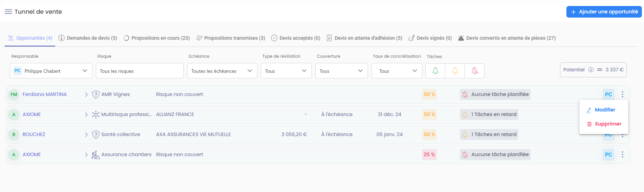Click Aucune tâche planifiée in AMR Vignes row
Screen dimensions: 644x192
tap(495, 94)
